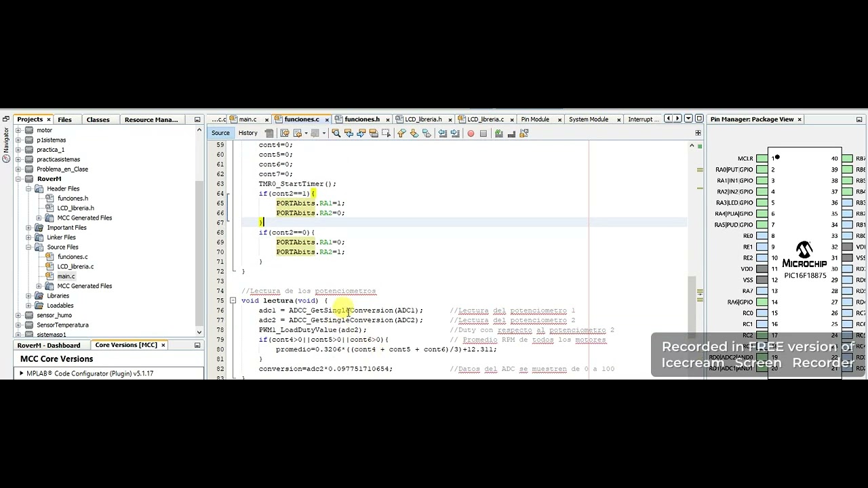Screen dimensions: 868x488
Task: Expand the Linker Files folder
Action: click(x=29, y=237)
